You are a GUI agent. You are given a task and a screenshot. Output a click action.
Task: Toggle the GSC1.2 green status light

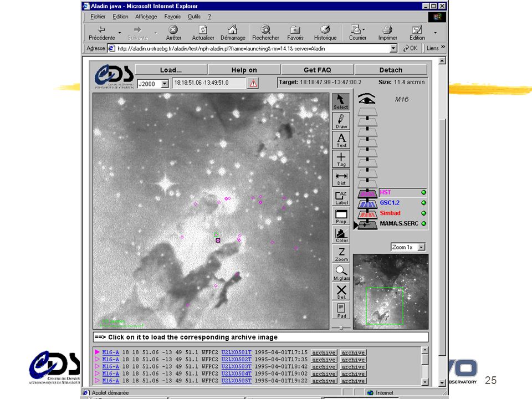pos(423,203)
